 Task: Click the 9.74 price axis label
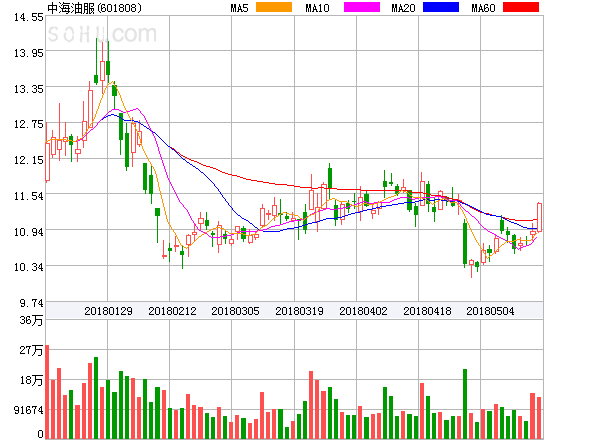[31, 303]
